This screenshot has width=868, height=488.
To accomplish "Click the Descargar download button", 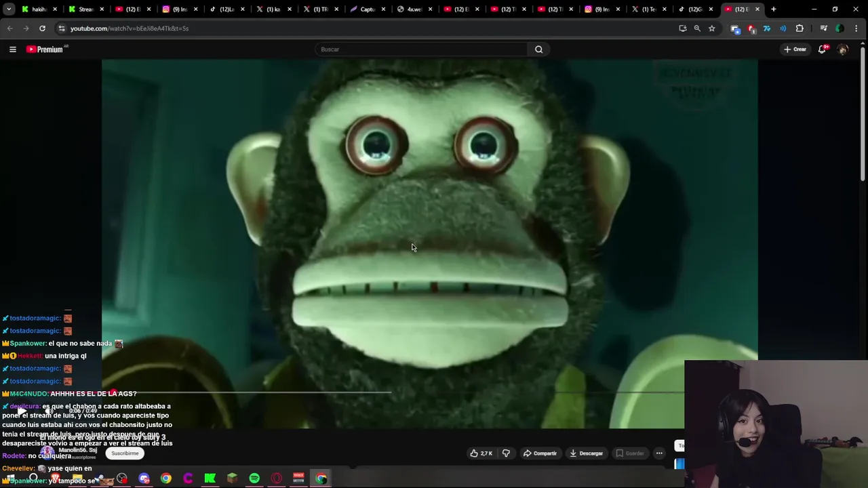I will tap(586, 453).
